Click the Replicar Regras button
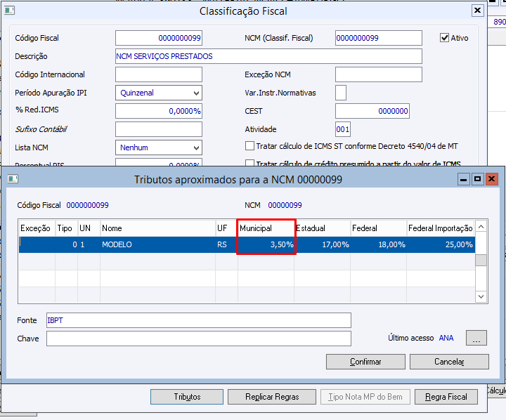506x420 pixels. point(272,397)
